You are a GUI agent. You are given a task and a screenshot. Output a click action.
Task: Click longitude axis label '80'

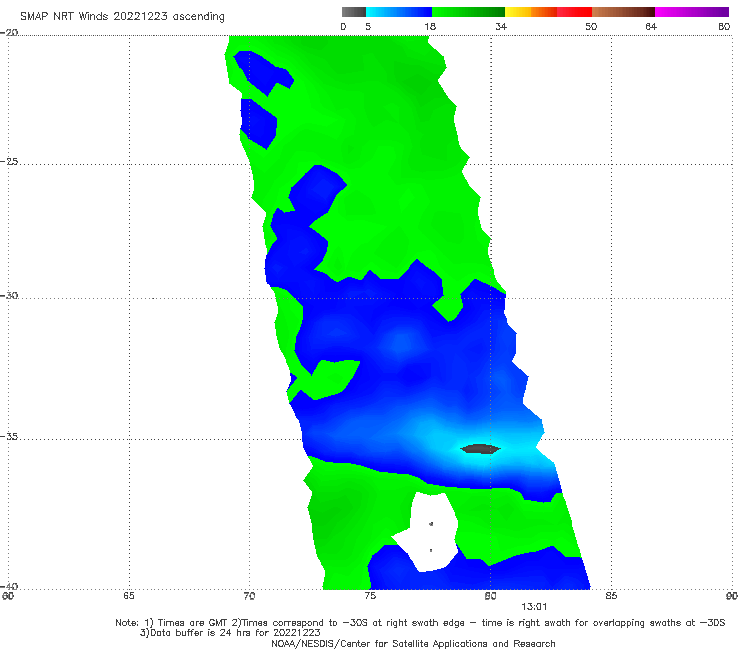tap(490, 596)
